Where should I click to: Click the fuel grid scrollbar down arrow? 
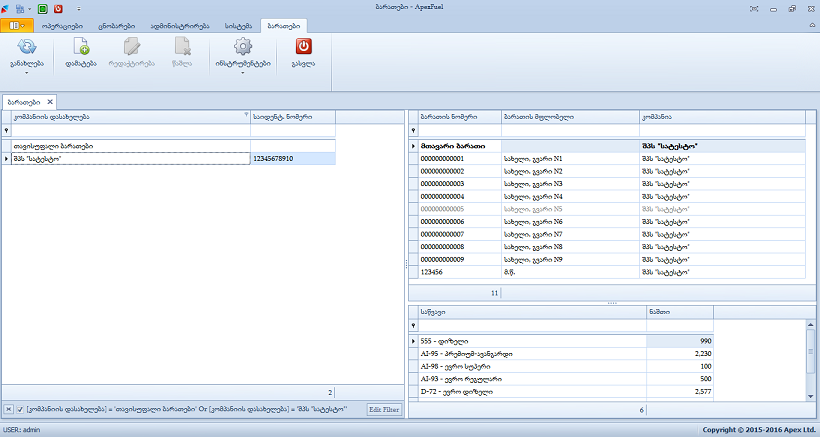point(811,397)
